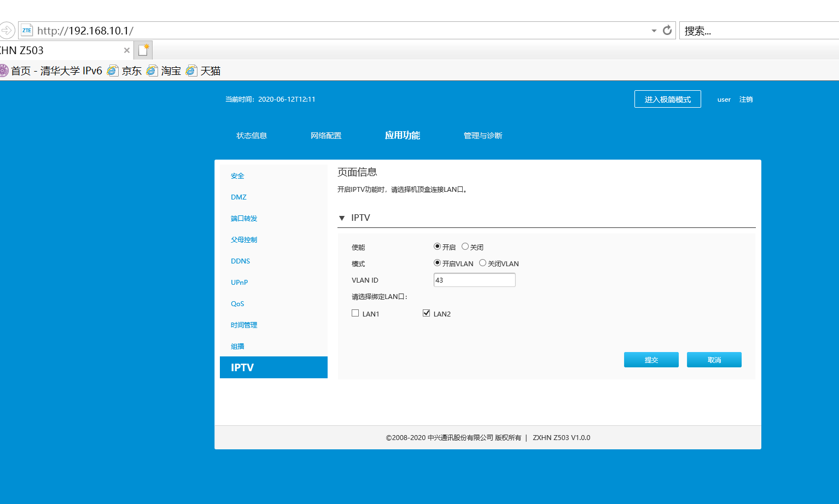
Task: Open the DMZ sidebar item
Action: click(238, 197)
